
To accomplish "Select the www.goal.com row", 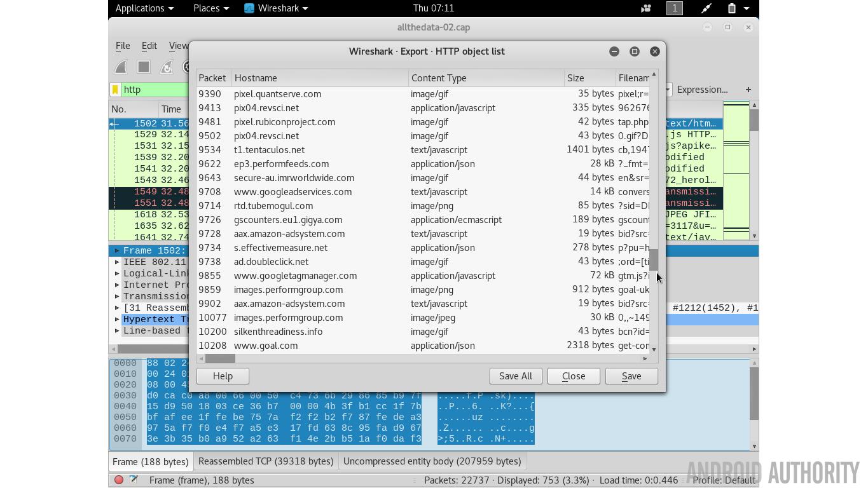I will [x=423, y=346].
